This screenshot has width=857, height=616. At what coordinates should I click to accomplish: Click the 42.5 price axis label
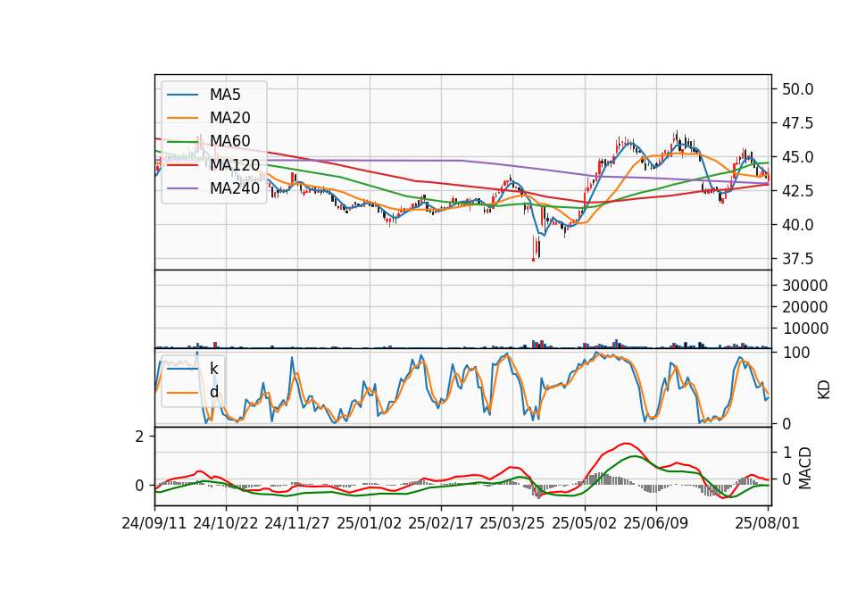pyautogui.click(x=797, y=191)
